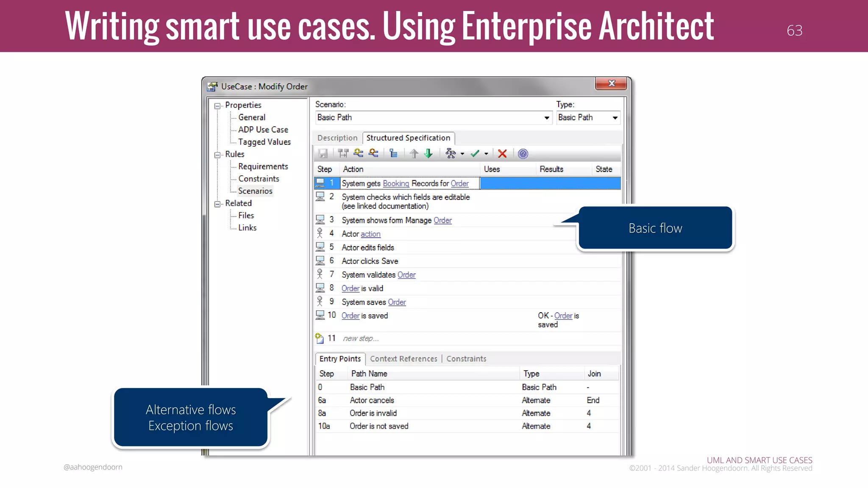Open the generate diagram dropdown arrow

[x=462, y=154]
